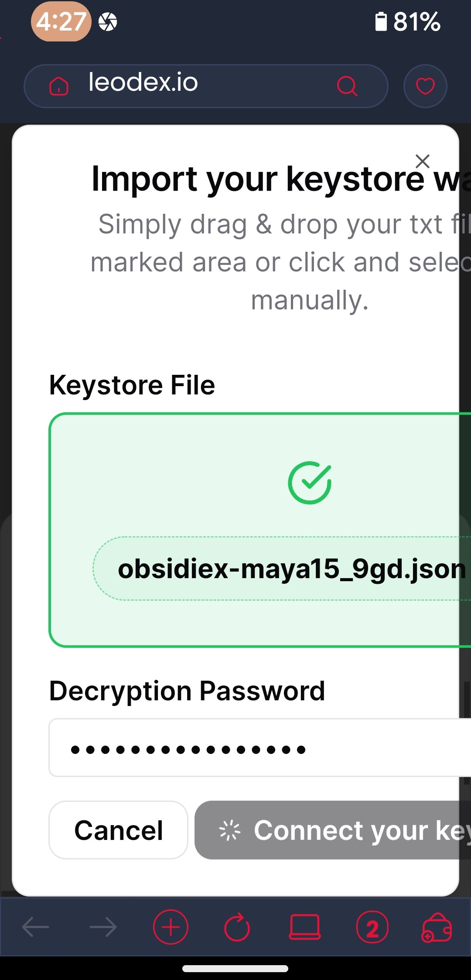Click the Cancel button
471x980 pixels.
(118, 830)
